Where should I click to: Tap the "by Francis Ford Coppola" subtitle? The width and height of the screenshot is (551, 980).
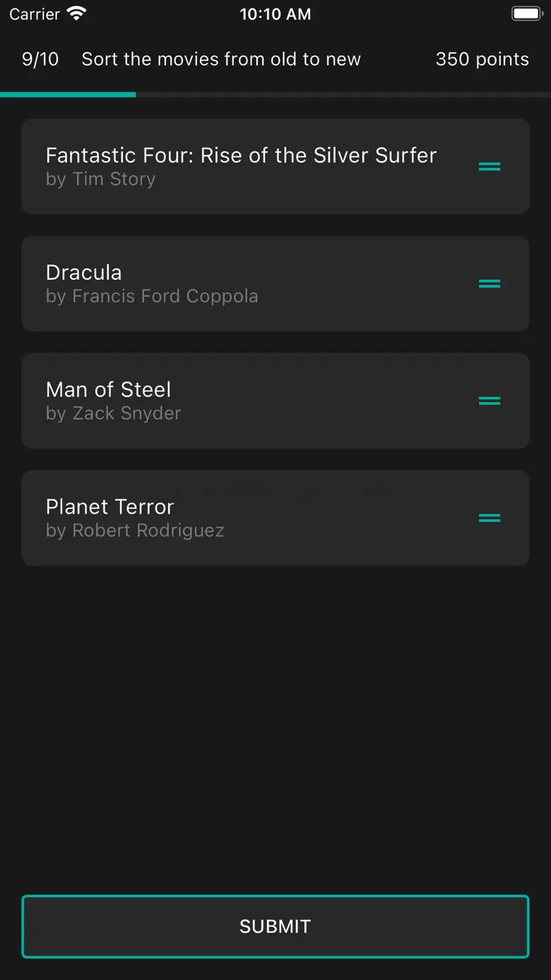(152, 296)
